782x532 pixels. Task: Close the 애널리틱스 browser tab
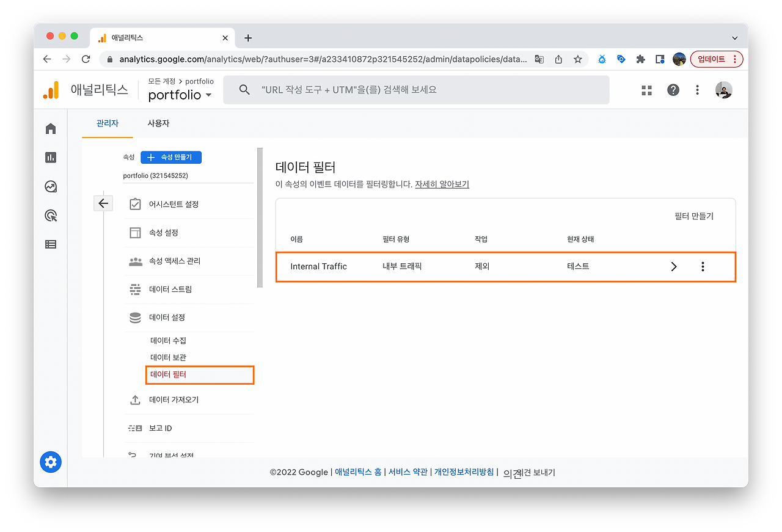(x=225, y=38)
